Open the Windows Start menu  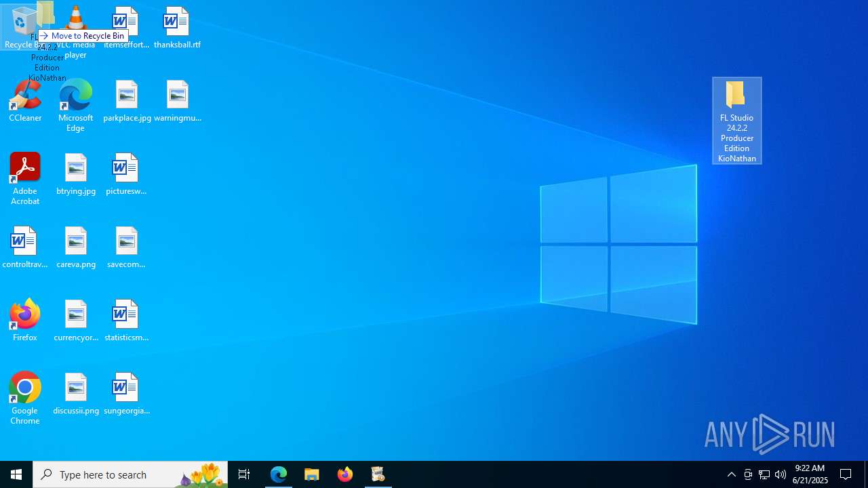pyautogui.click(x=16, y=474)
